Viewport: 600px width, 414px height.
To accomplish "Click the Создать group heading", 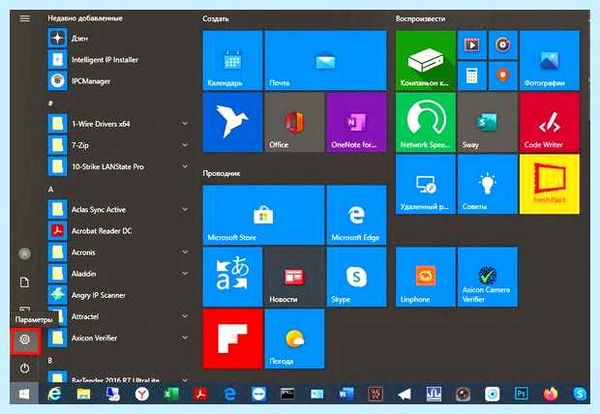I will (x=215, y=19).
